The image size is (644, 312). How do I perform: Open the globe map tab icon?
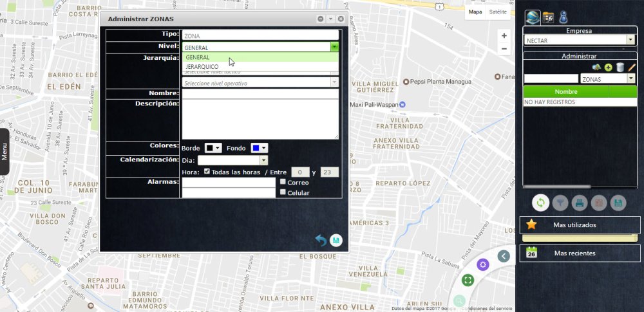[533, 17]
